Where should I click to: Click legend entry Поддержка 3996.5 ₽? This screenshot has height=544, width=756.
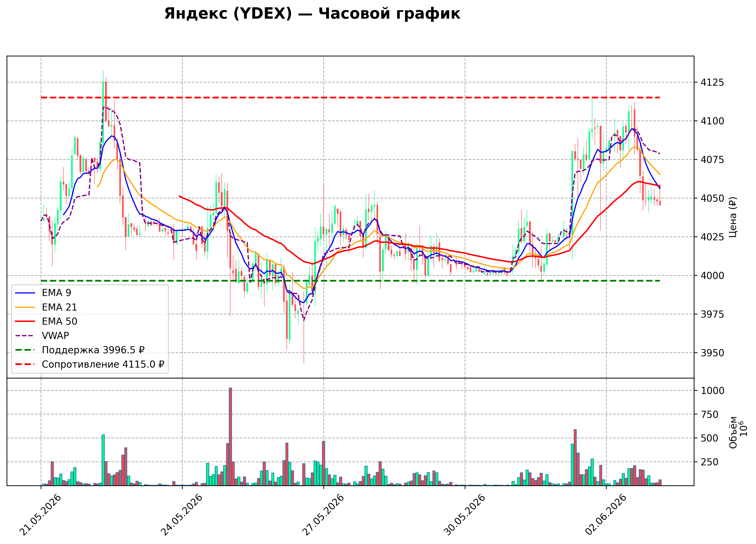coord(80,350)
